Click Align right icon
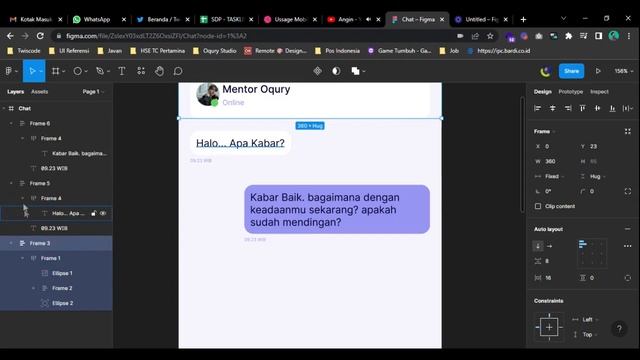 coord(568,108)
